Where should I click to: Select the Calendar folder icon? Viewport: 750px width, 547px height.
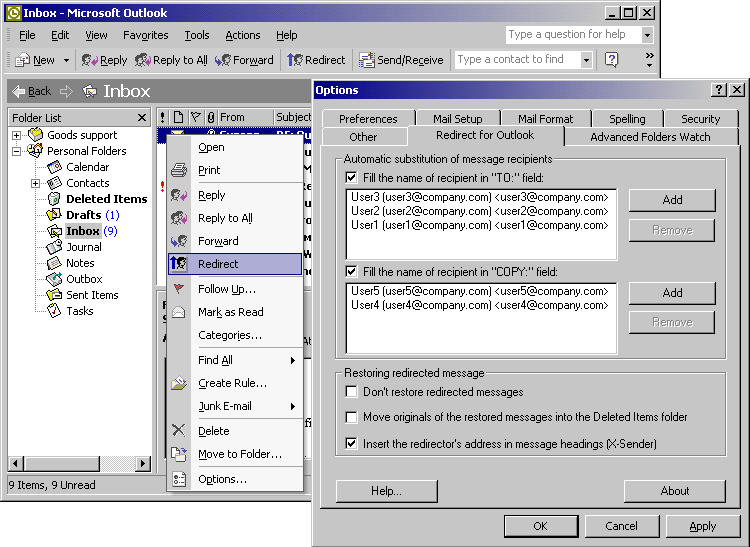pos(54,167)
